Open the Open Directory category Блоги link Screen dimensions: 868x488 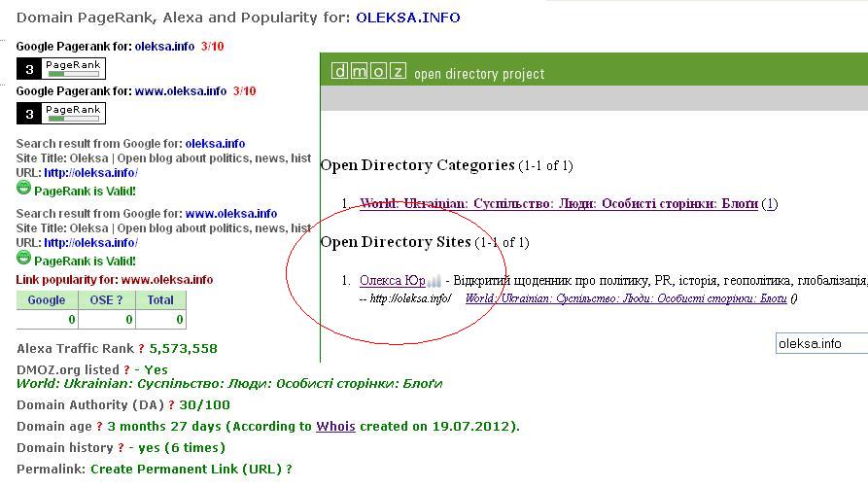coord(559,204)
